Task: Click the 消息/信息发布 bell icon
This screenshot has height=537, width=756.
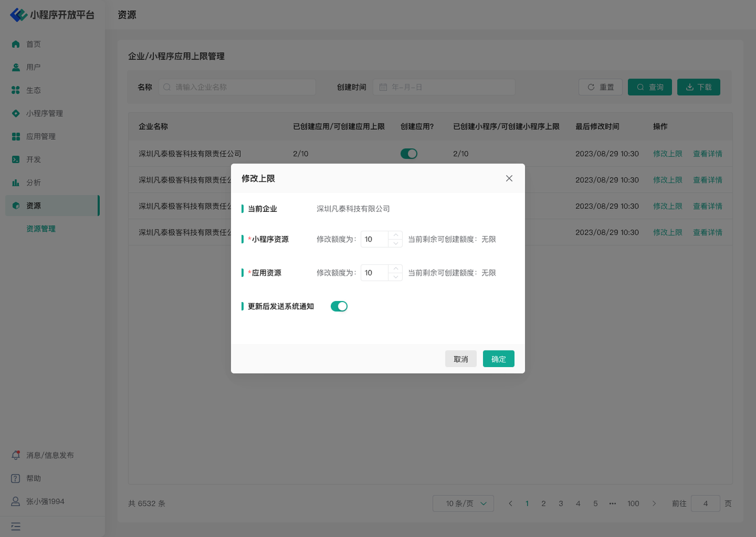Action: [16, 456]
